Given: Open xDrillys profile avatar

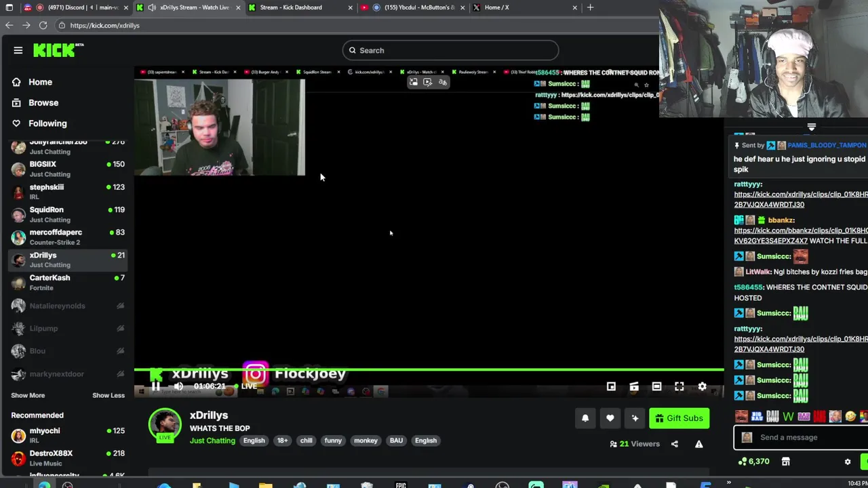Looking at the screenshot, I should tap(165, 425).
